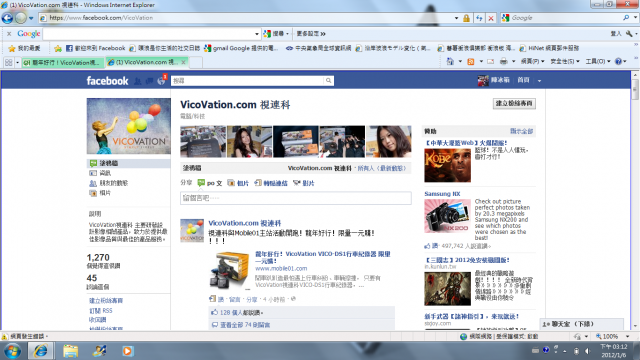Screen dimensions: 640x360
Task: Close the Google Toolbar with its X
Action: [x=9, y=33]
